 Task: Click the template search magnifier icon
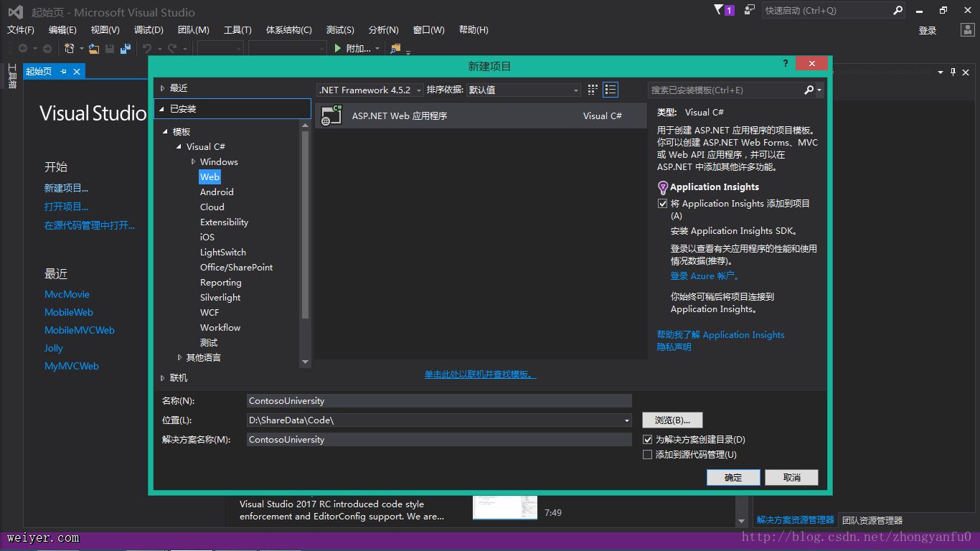tap(809, 90)
